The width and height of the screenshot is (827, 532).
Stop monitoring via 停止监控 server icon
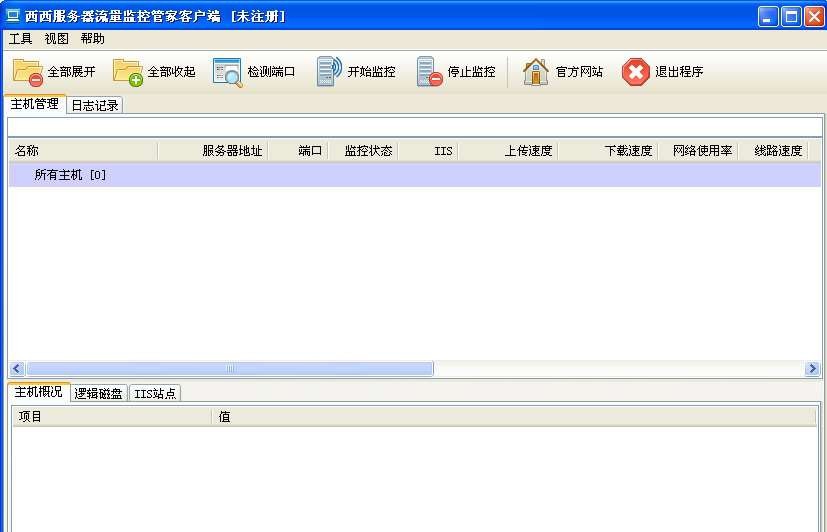[x=429, y=71]
